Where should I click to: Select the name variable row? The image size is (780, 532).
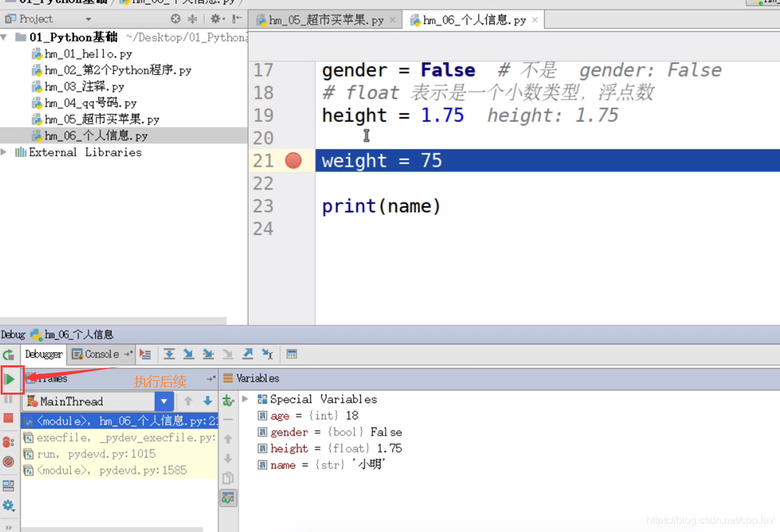pyautogui.click(x=321, y=465)
